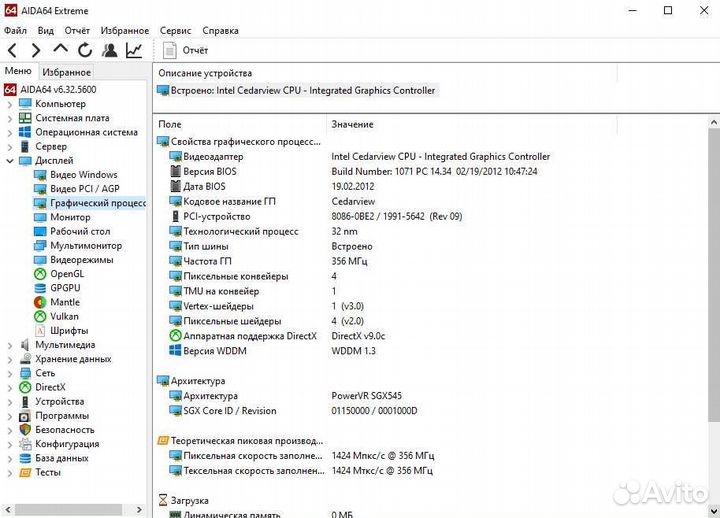Switch to the Избранное tab
This screenshot has width=720, height=518.
67,72
